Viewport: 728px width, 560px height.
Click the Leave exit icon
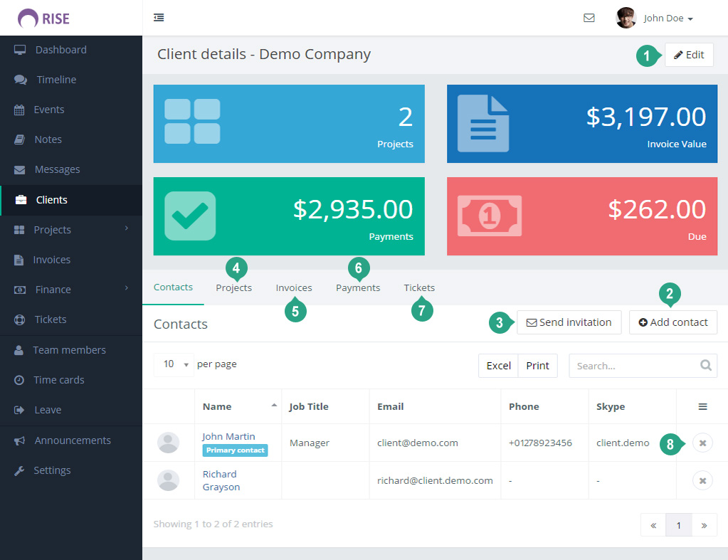coord(19,410)
